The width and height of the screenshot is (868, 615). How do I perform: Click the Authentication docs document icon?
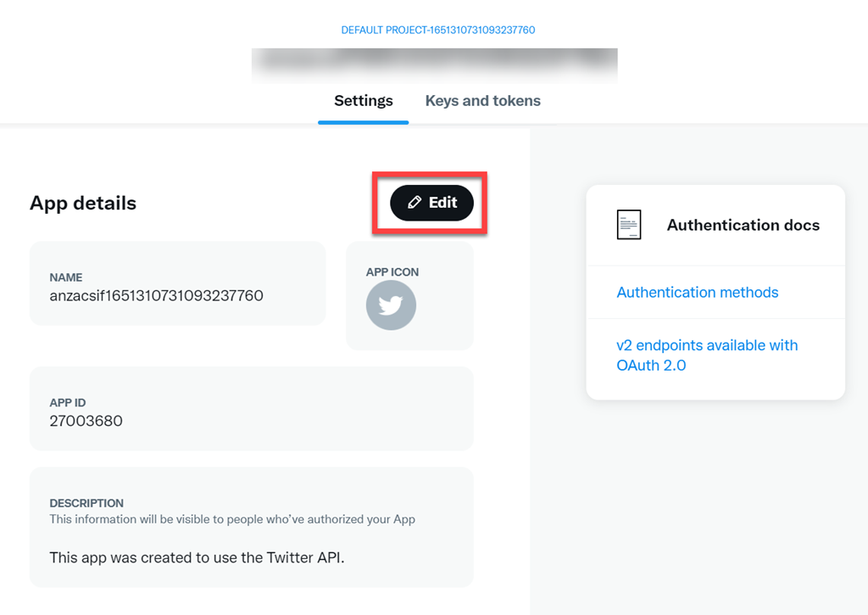tap(629, 225)
